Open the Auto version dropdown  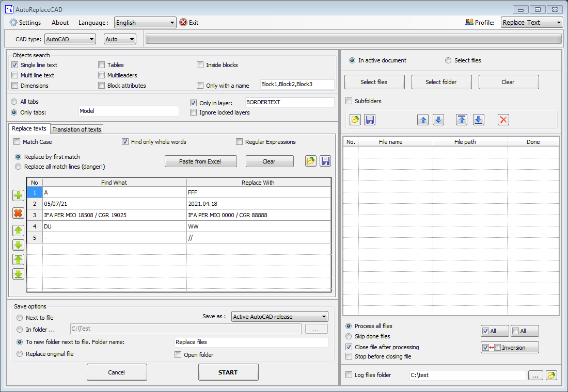pos(120,39)
